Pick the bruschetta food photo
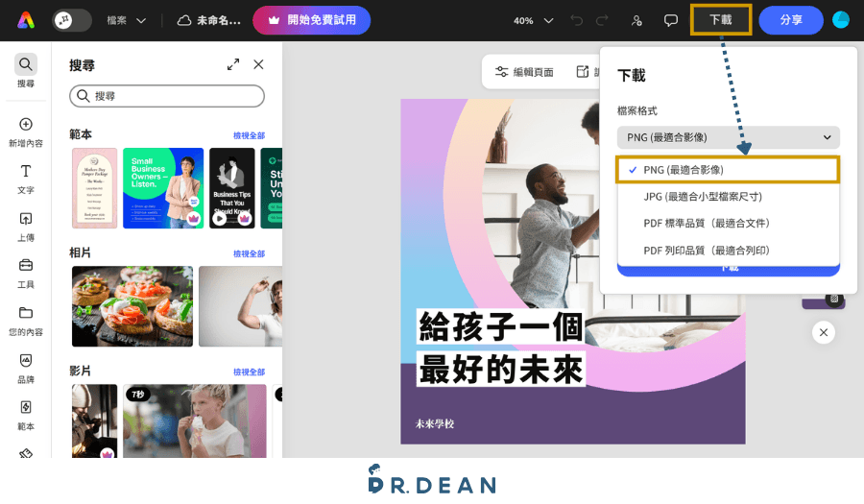Image resolution: width=864 pixels, height=504 pixels. point(132,306)
